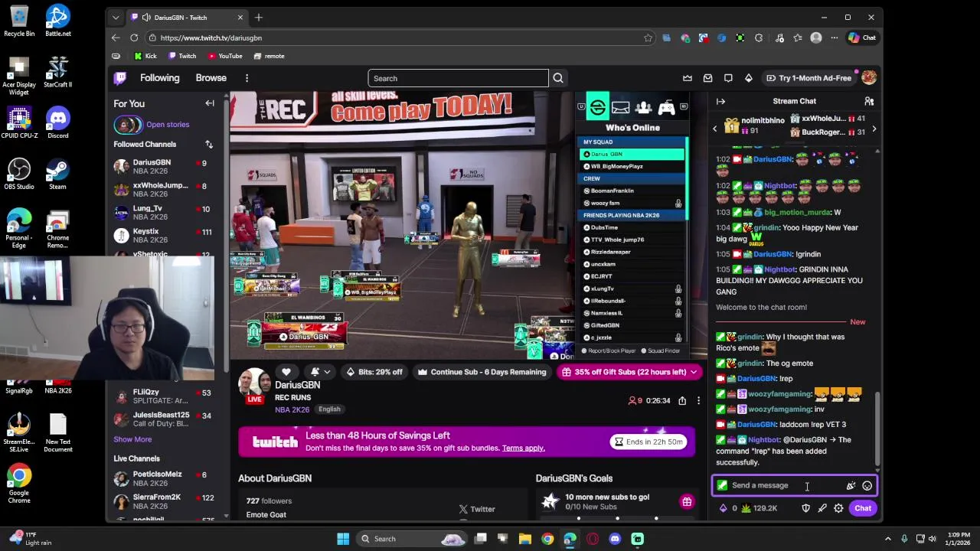Open the user avatar menu in Twitch header
980x551 pixels.
869,78
